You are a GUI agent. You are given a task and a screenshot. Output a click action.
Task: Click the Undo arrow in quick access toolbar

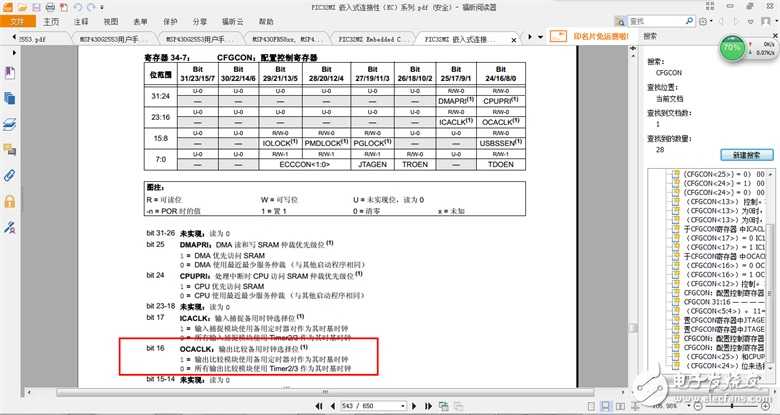point(78,7)
